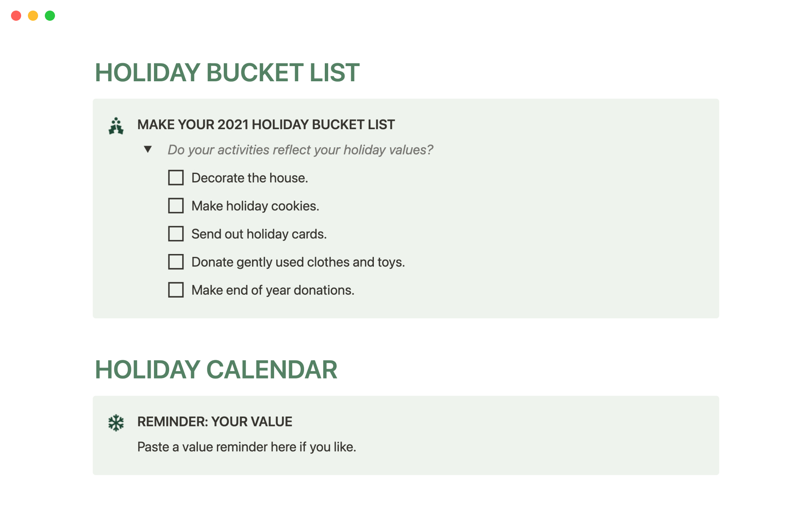Image resolution: width=812 pixels, height=508 pixels.
Task: Click the snowflake icon in reminder callout
Action: click(116, 422)
